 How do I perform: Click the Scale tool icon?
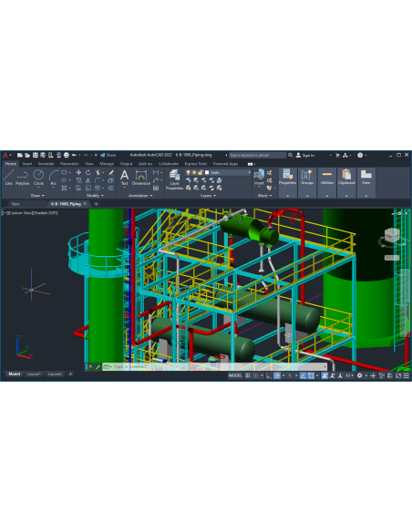(x=88, y=188)
